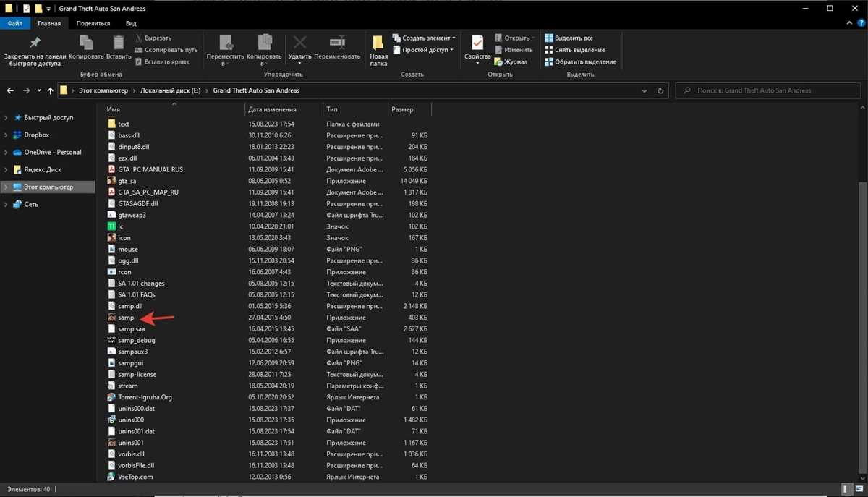The height and width of the screenshot is (497, 868).
Task: Select the text folder
Action: pyautogui.click(x=123, y=124)
